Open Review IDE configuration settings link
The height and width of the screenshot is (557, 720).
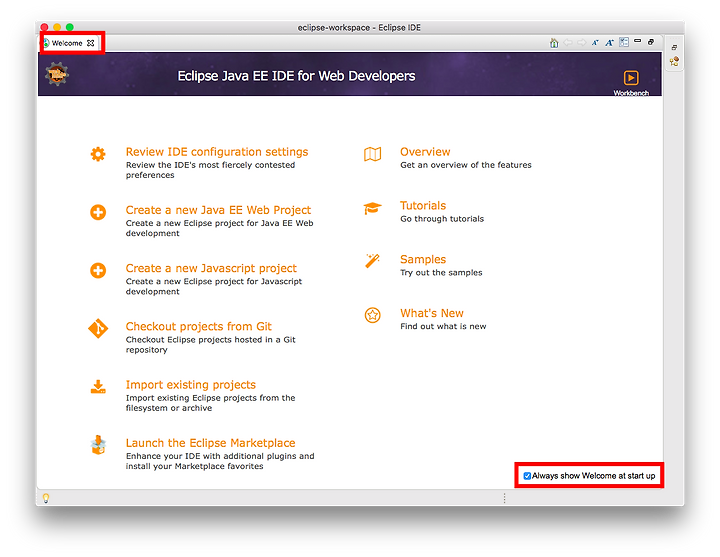click(x=217, y=152)
